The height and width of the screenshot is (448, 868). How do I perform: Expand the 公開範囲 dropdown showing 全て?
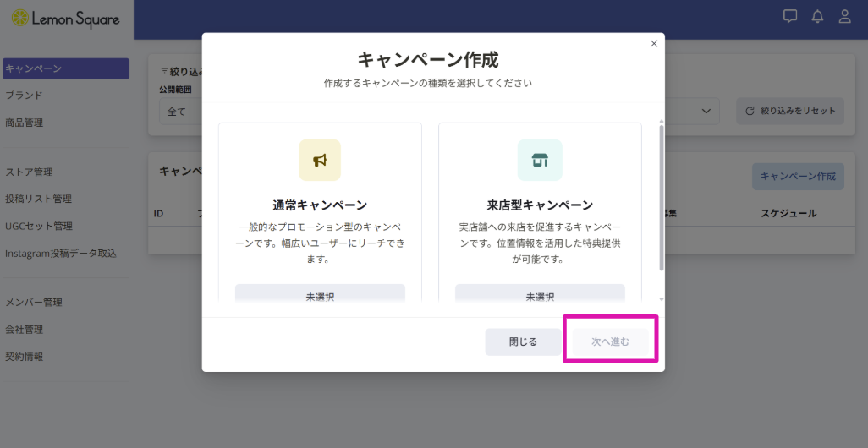click(179, 112)
